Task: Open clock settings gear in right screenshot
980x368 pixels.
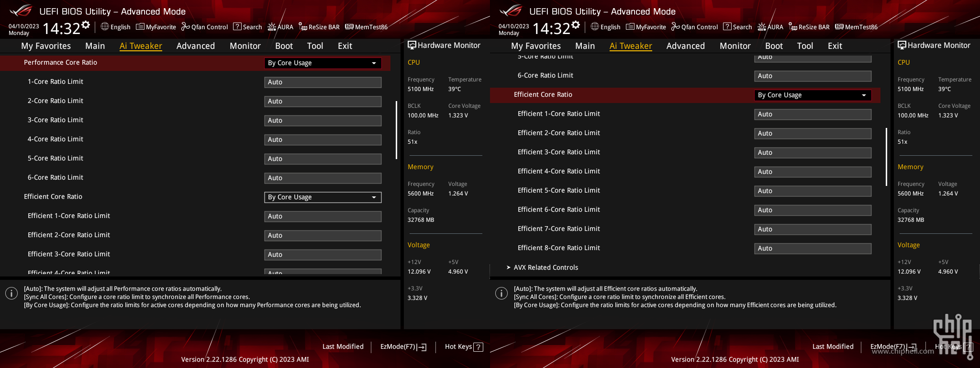Action: (x=576, y=25)
